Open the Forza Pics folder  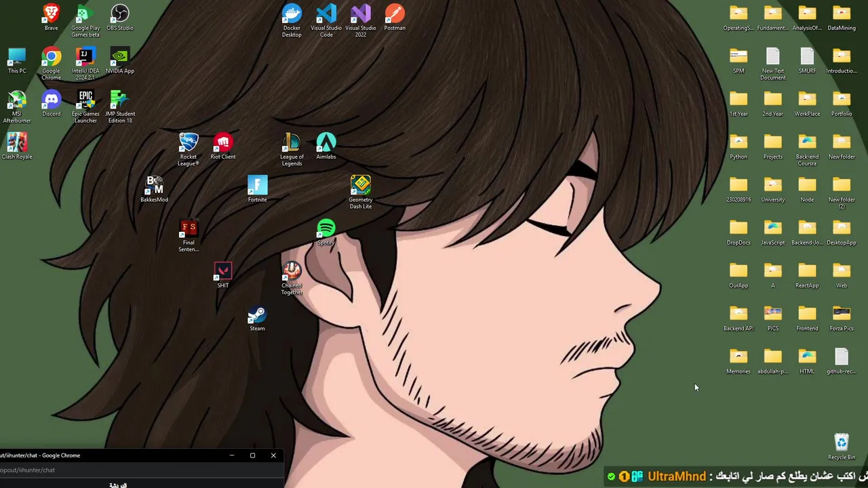tap(842, 317)
